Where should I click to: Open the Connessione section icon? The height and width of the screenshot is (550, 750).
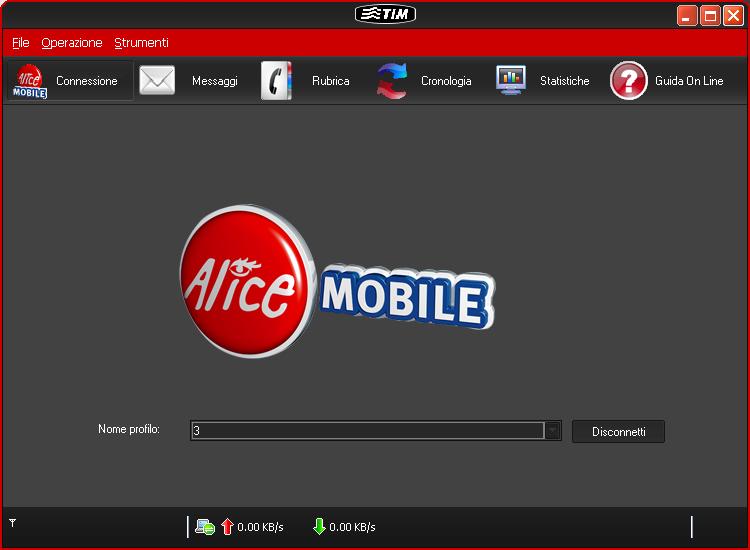[30, 81]
